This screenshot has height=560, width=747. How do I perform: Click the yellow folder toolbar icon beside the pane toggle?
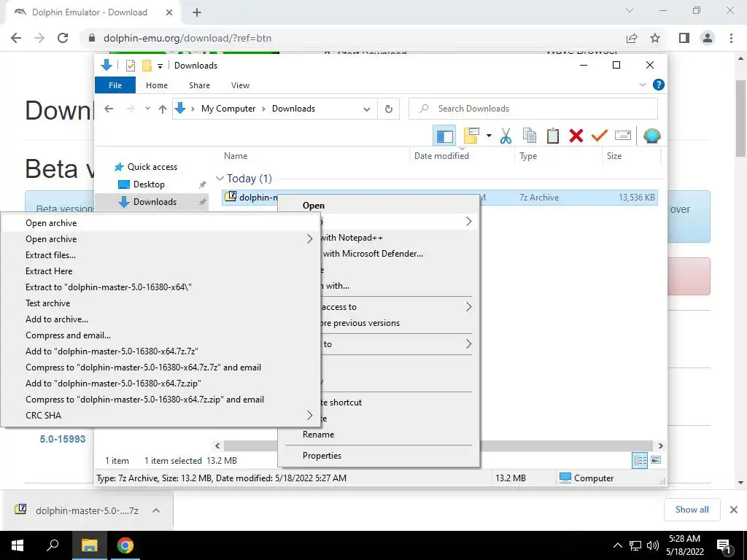click(471, 136)
